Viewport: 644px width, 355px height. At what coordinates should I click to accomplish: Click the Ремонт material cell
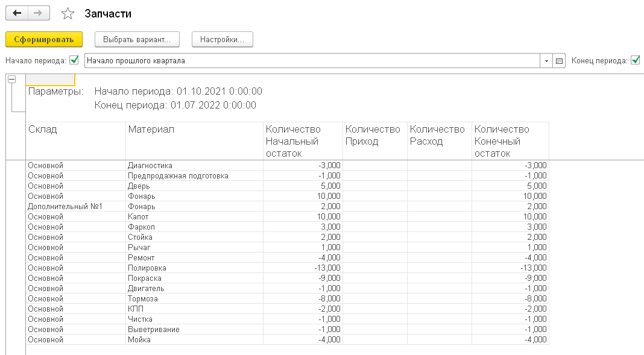click(x=194, y=258)
